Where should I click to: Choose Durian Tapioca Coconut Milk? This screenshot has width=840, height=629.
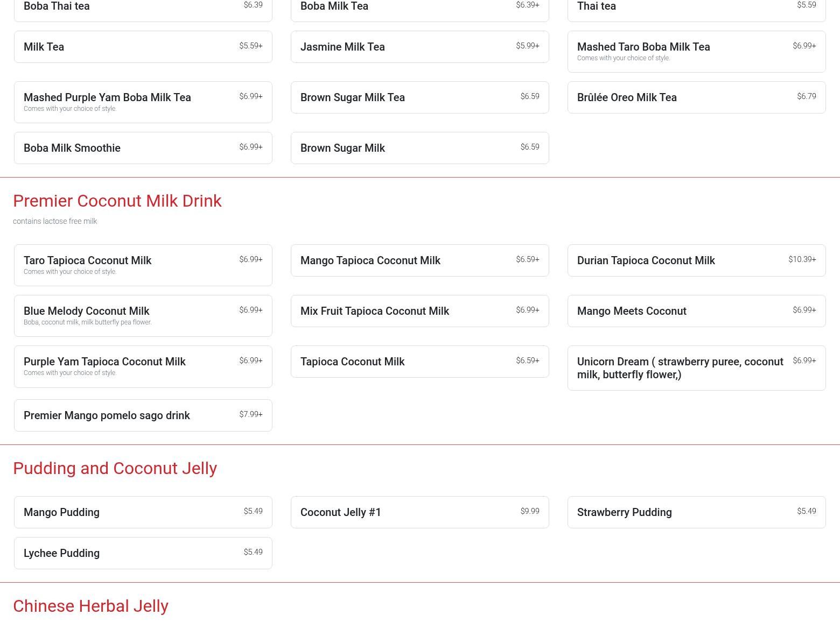[x=696, y=260]
